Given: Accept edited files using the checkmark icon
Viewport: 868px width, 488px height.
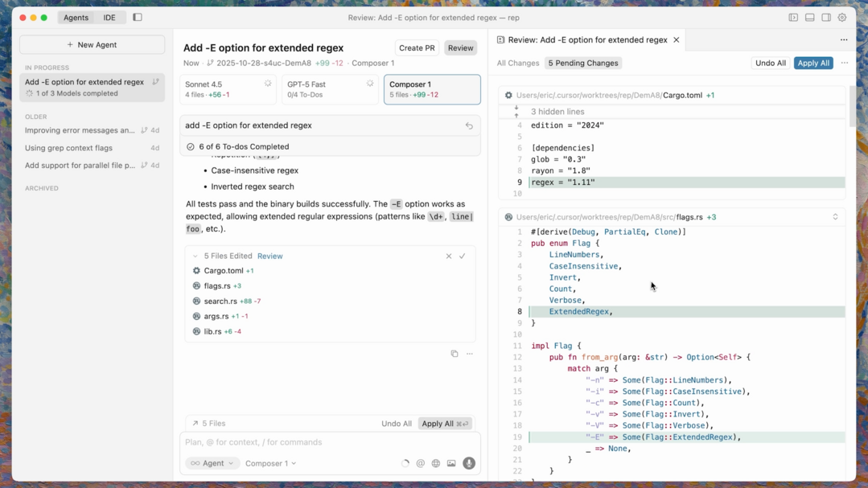Looking at the screenshot, I should click(463, 256).
